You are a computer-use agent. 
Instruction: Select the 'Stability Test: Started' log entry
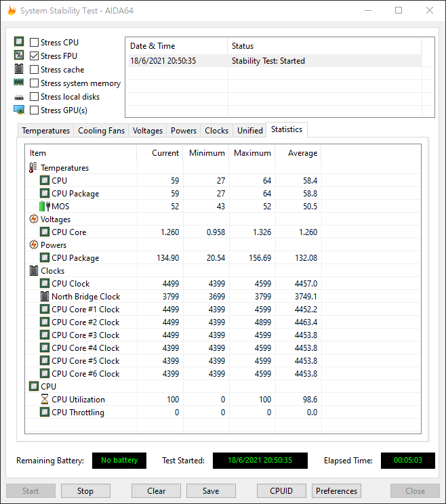coord(275,61)
